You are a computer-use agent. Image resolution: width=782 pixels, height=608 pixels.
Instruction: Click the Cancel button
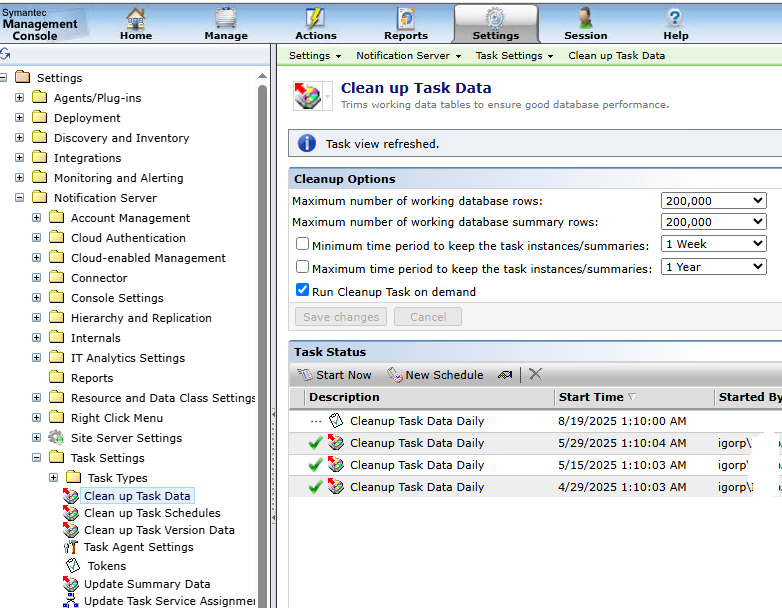point(428,317)
